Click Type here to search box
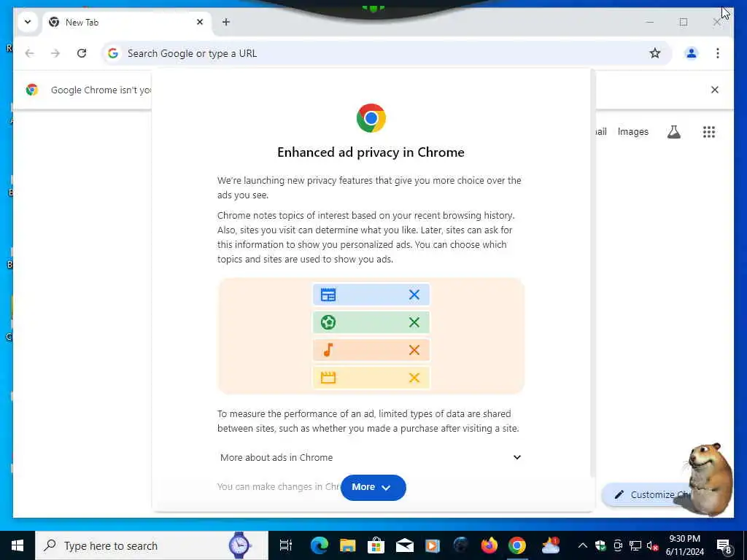 point(152,545)
